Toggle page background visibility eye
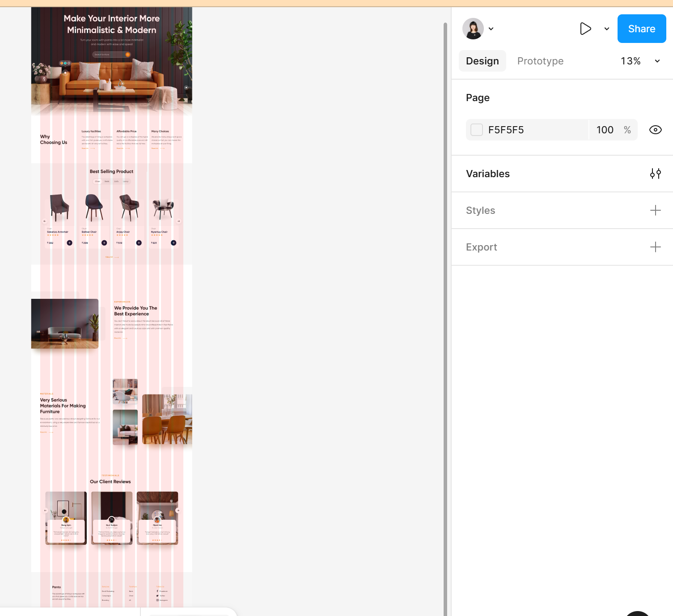 point(655,130)
